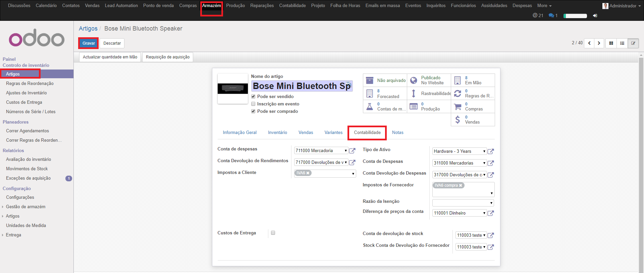This screenshot has height=273, width=644.
Task: Open the 0 Vendas dollar stat
Action: point(473,120)
